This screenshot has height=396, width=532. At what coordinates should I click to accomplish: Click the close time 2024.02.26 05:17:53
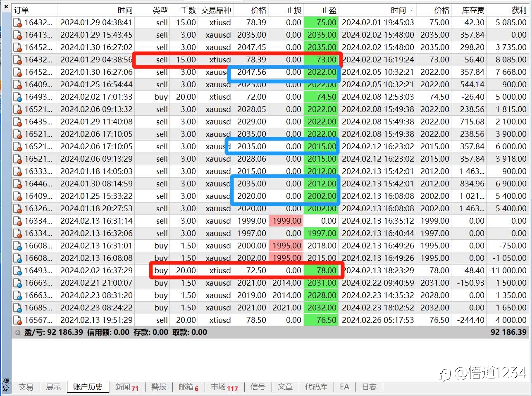click(x=378, y=320)
